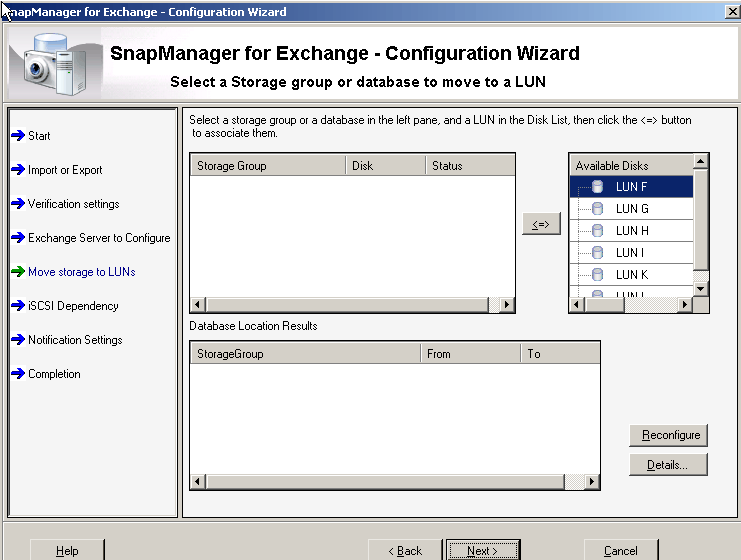The width and height of the screenshot is (741, 560).
Task: Click the LUN H disk icon
Action: click(597, 231)
